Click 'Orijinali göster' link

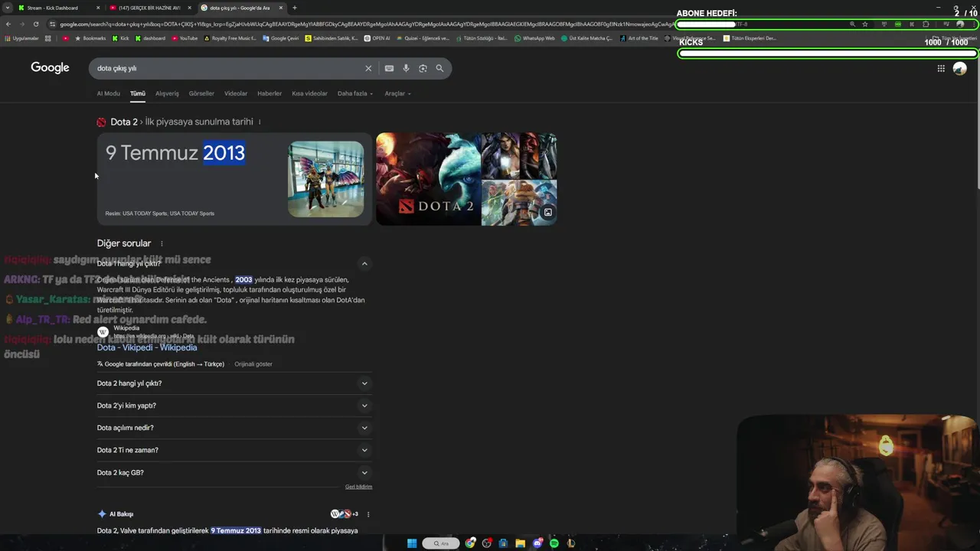tap(253, 364)
